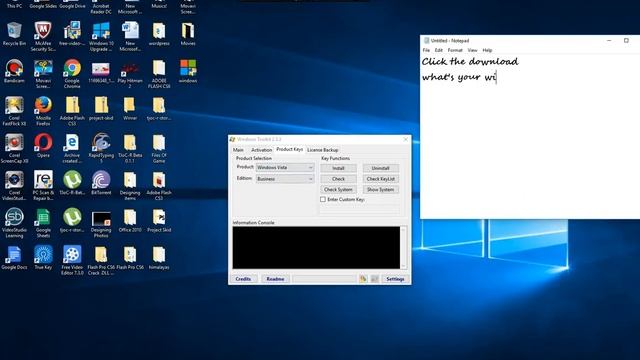This screenshot has width=640, height=360.
Task: Open the License Backup tab
Action: tap(322, 150)
